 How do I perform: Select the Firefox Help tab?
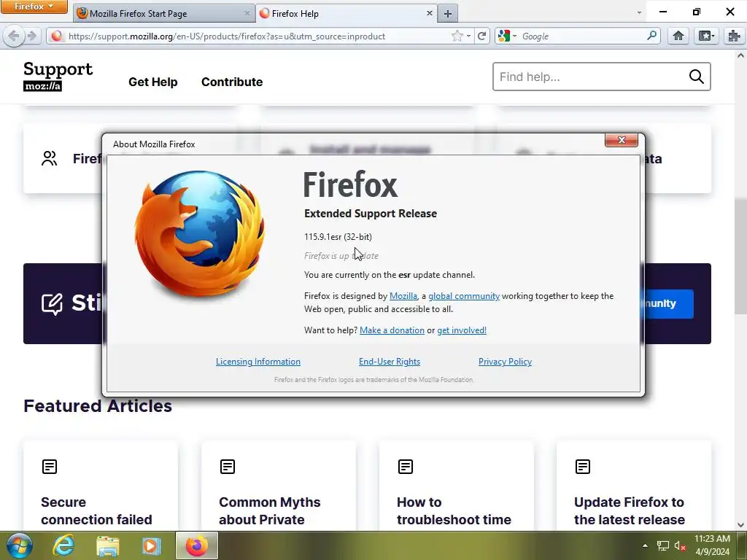tap(346, 13)
